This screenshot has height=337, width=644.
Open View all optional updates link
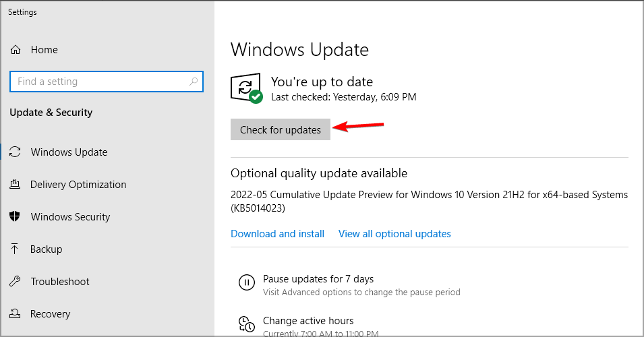pyautogui.click(x=394, y=234)
